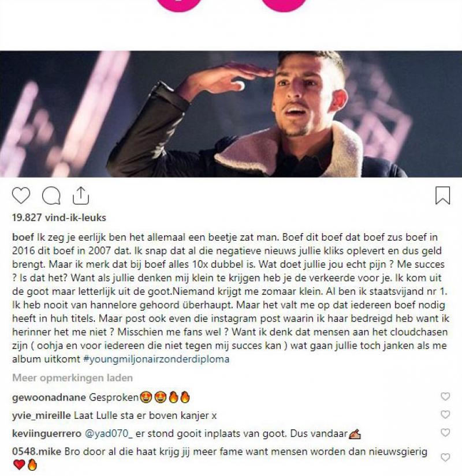The width and height of the screenshot is (462, 476).
Task: Visit keviinguerrero's profile
Action: (x=47, y=433)
